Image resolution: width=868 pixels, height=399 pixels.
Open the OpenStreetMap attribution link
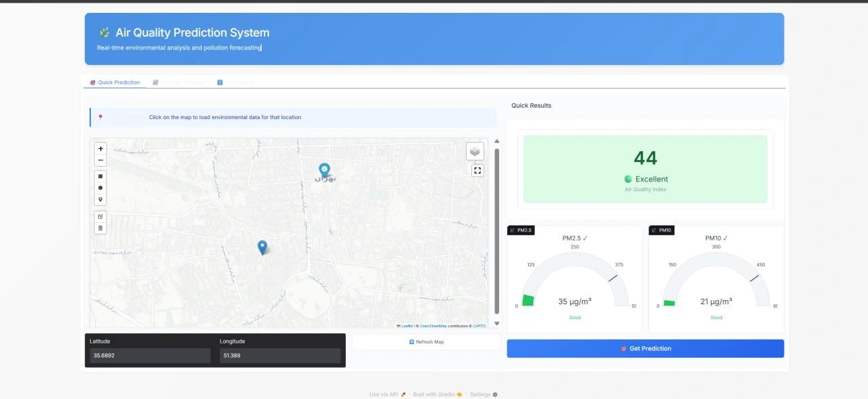[x=433, y=326]
